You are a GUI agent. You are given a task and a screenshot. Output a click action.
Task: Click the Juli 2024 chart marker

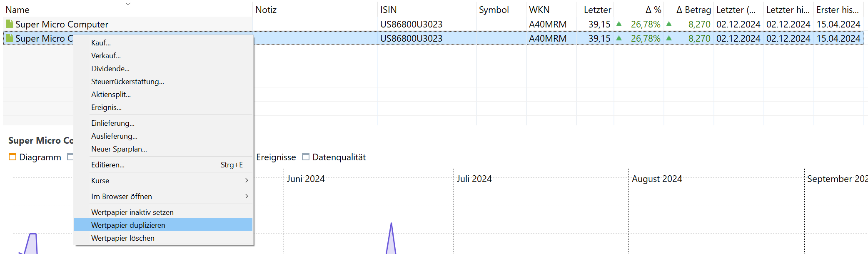[474, 179]
